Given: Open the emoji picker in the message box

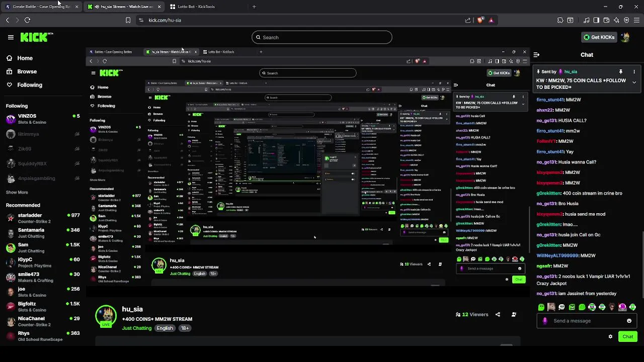Looking at the screenshot, I should point(629,321).
